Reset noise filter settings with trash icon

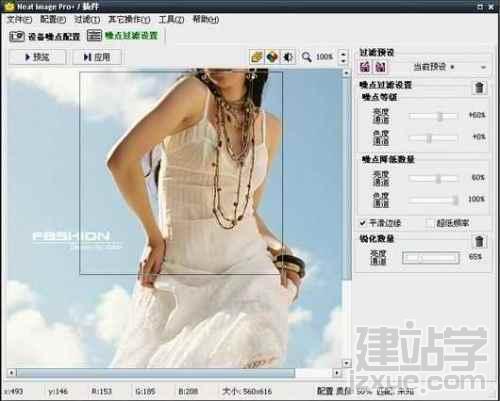[x=479, y=88]
